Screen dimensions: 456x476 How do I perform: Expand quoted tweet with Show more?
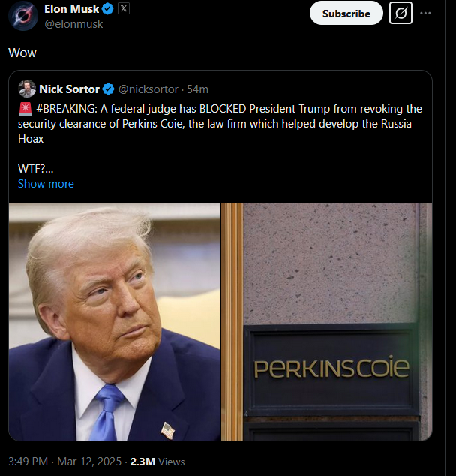[46, 184]
